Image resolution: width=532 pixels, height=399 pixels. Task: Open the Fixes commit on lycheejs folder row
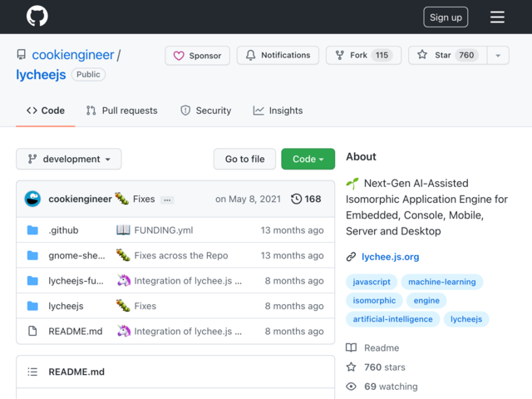145,306
